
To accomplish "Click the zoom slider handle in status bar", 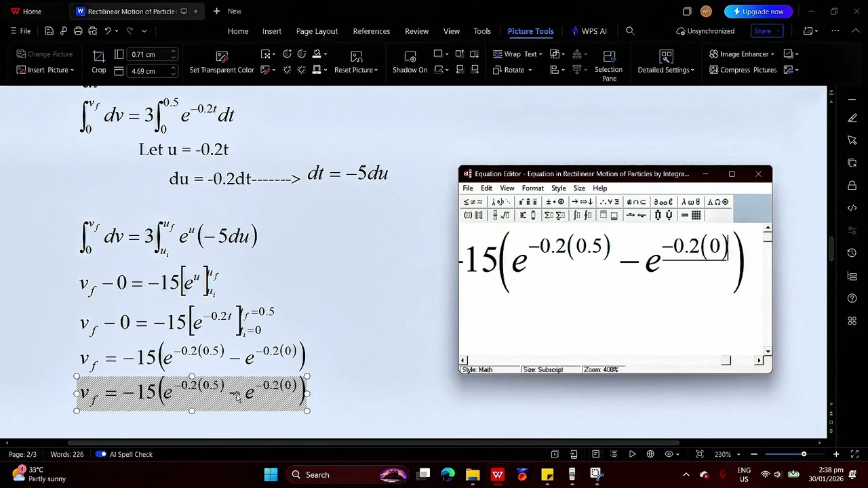I will point(804,454).
